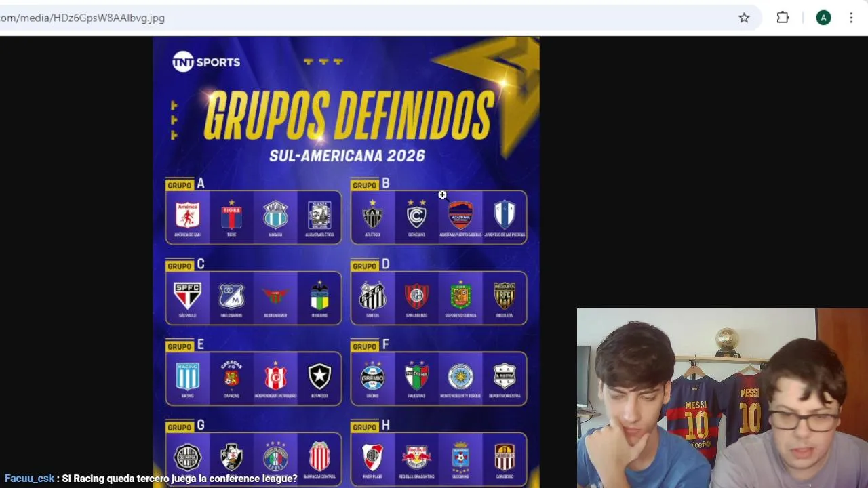
Task: Click the São Paulo SPFC crest
Action: (x=187, y=296)
